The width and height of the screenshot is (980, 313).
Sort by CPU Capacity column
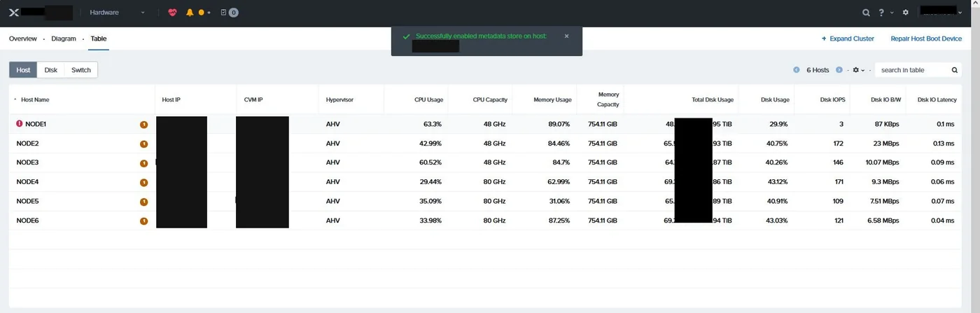[x=489, y=99]
